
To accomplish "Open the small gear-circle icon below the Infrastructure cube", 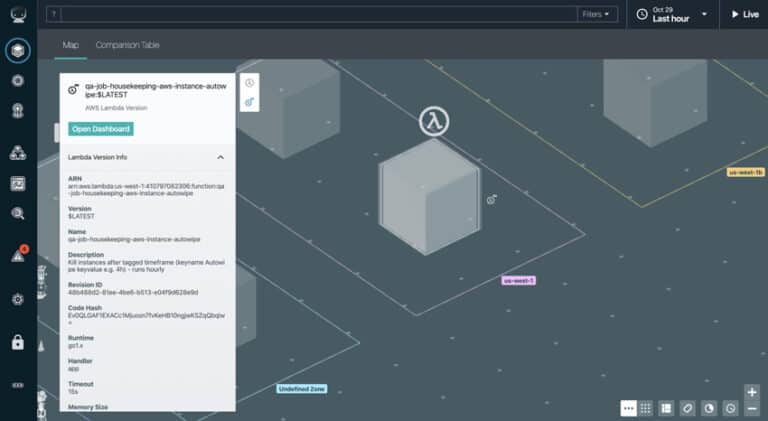I will pos(18,80).
